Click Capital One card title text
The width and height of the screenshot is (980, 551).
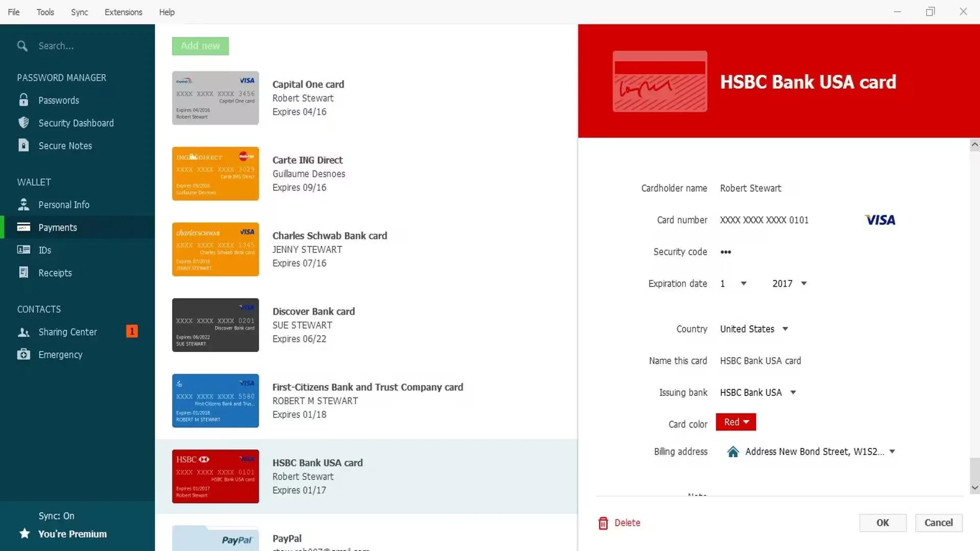point(308,84)
